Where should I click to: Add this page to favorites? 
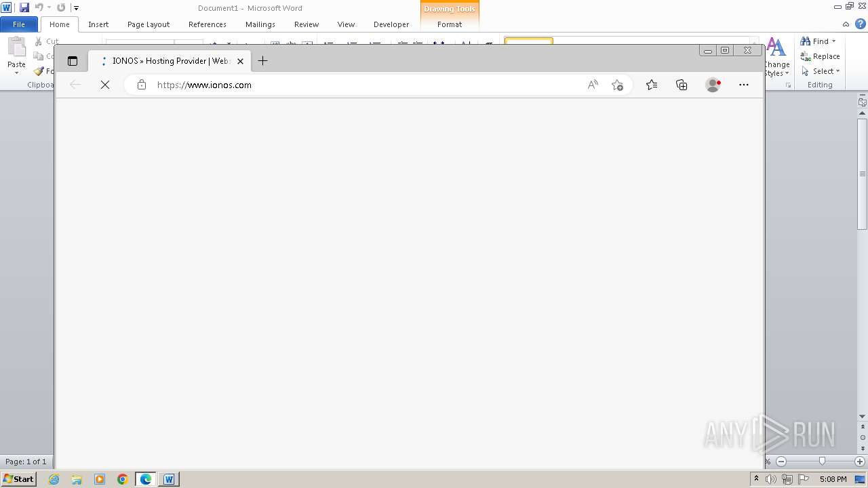point(617,85)
